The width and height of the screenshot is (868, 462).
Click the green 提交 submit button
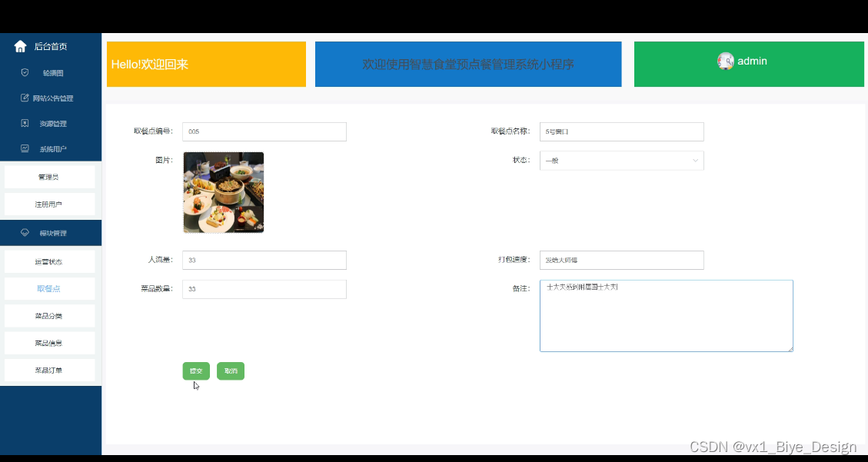point(196,371)
